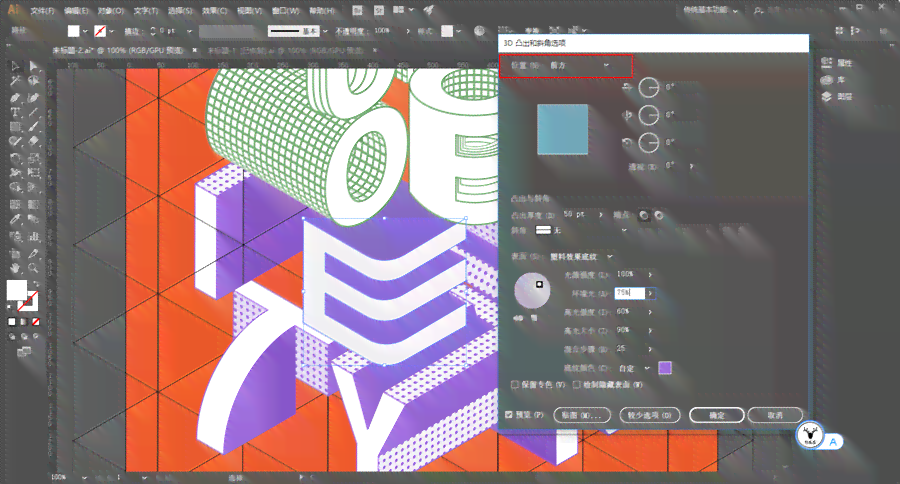
Task: Open the fill color dropdown in control bar
Action: (x=85, y=32)
